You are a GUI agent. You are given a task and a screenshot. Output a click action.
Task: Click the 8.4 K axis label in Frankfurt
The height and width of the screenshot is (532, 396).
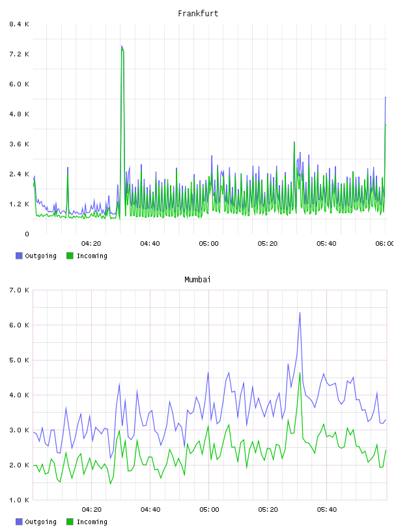pos(20,24)
